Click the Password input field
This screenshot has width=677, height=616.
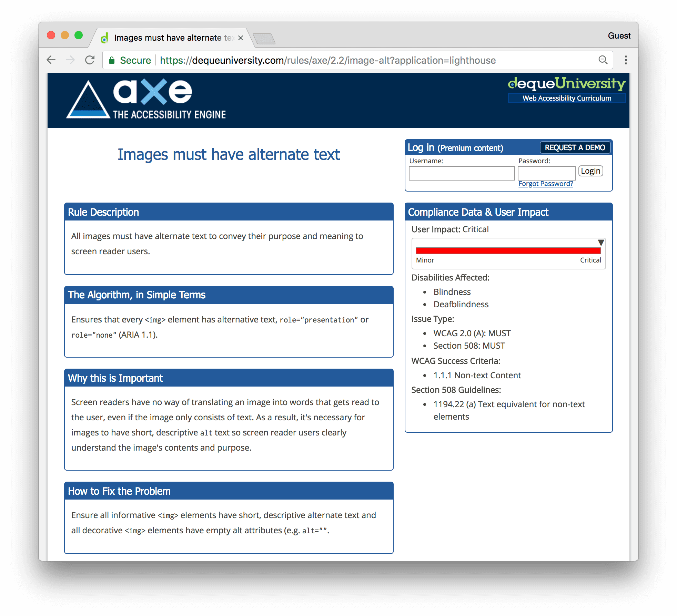[547, 171]
